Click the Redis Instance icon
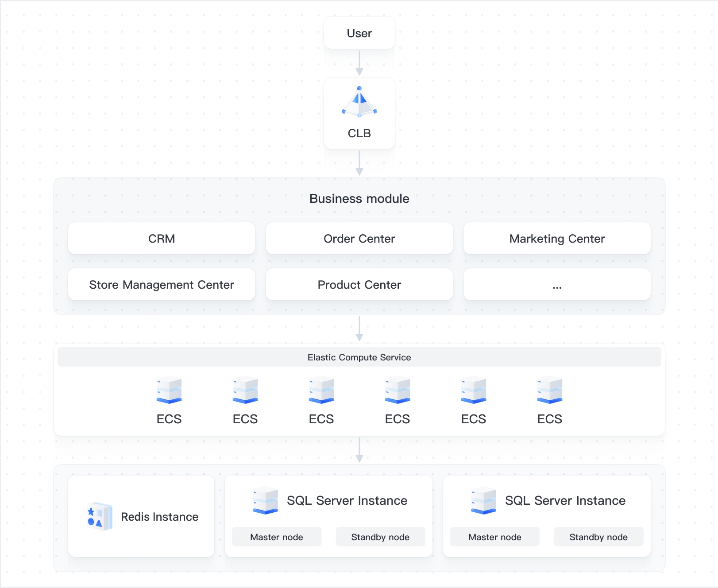This screenshot has width=718, height=588. pyautogui.click(x=100, y=516)
